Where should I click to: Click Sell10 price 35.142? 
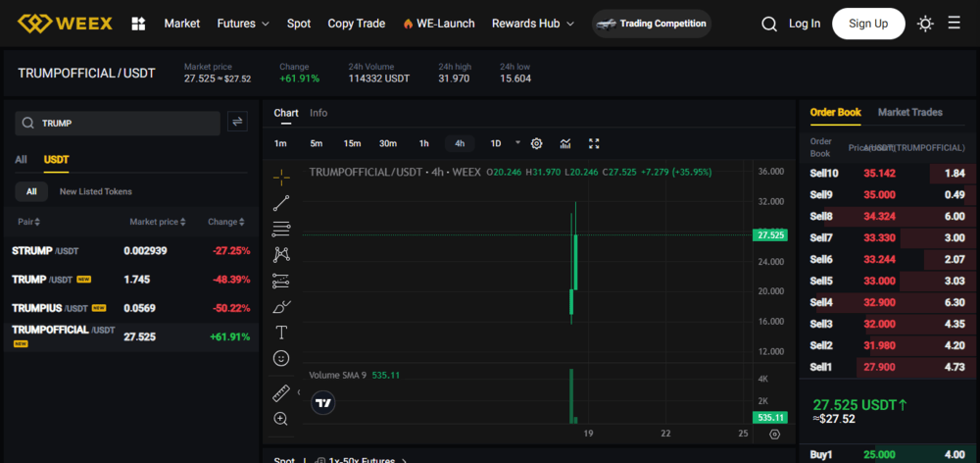(x=879, y=174)
